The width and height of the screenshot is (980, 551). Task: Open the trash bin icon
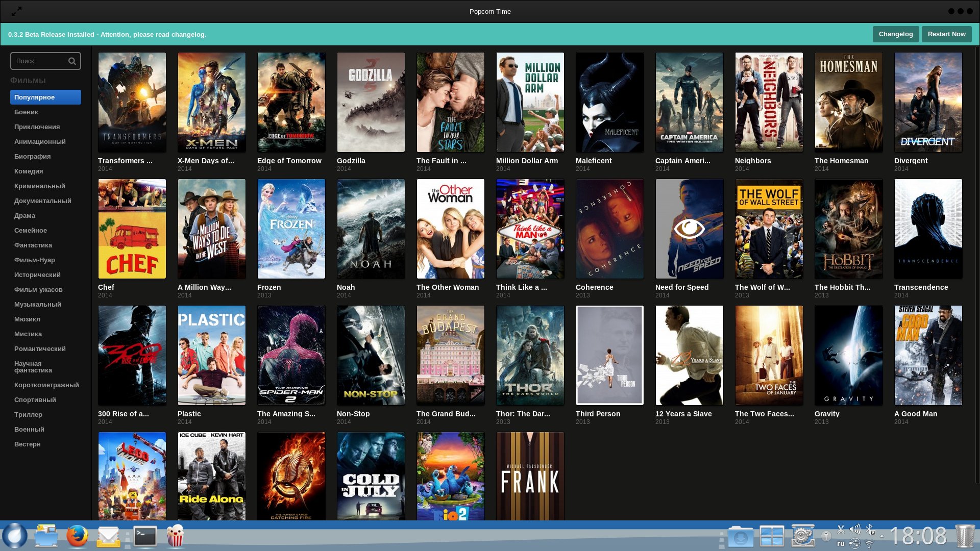(x=965, y=536)
